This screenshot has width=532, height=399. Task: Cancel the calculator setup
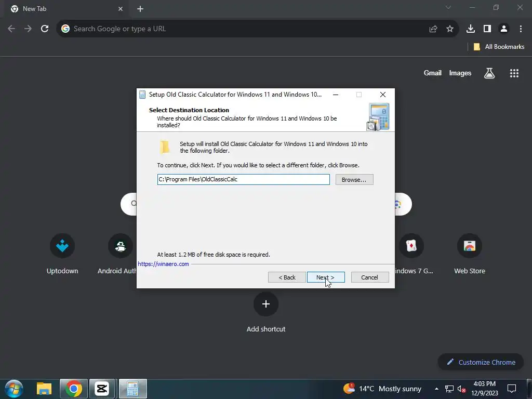pos(370,277)
